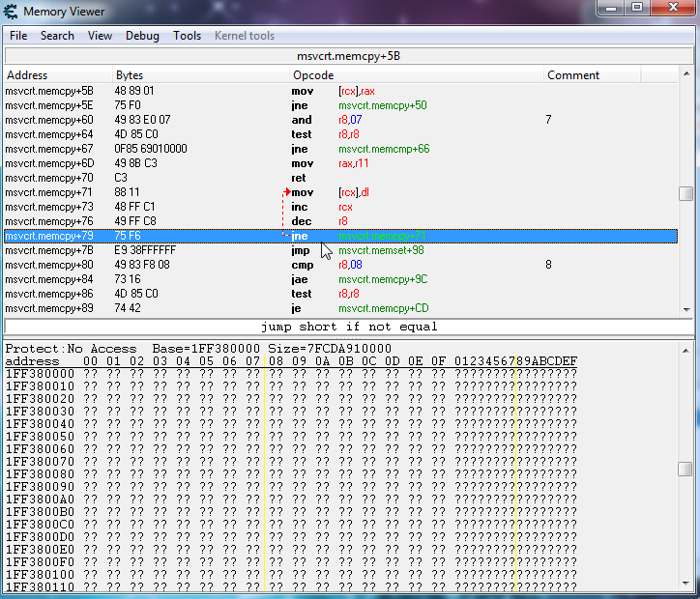Image resolution: width=700 pixels, height=599 pixels.
Task: Click the hex view scrollbar thumb
Action: point(685,469)
